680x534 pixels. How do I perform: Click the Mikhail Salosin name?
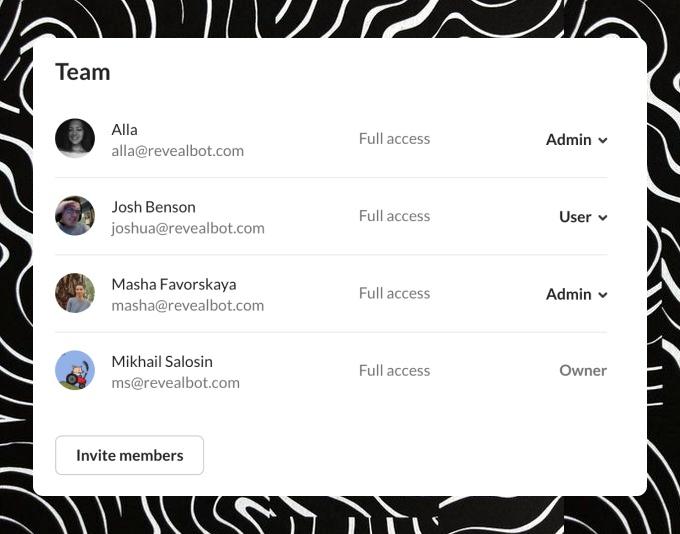click(x=162, y=362)
